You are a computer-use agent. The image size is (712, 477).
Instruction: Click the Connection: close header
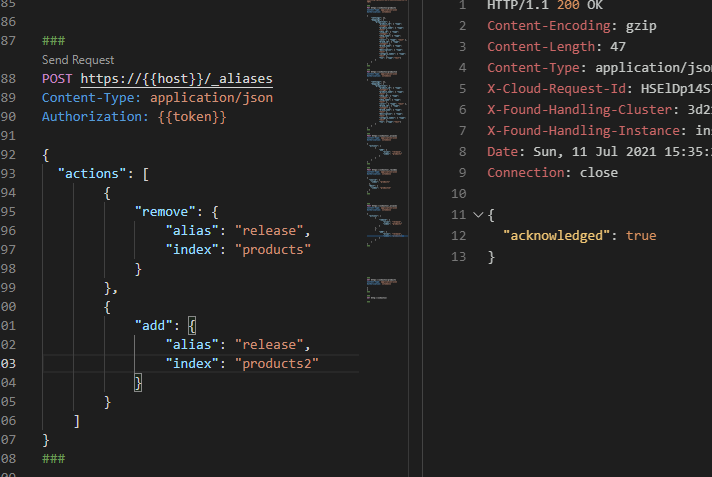pos(552,173)
